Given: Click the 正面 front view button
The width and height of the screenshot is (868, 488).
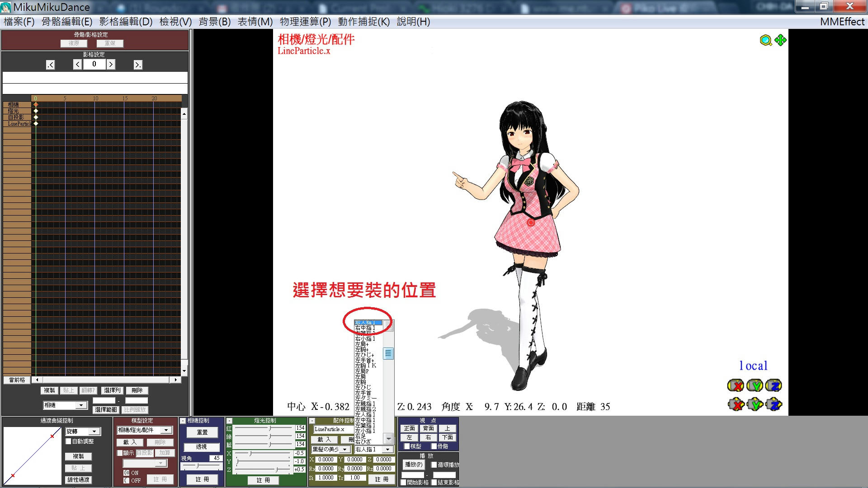Looking at the screenshot, I should tap(410, 428).
